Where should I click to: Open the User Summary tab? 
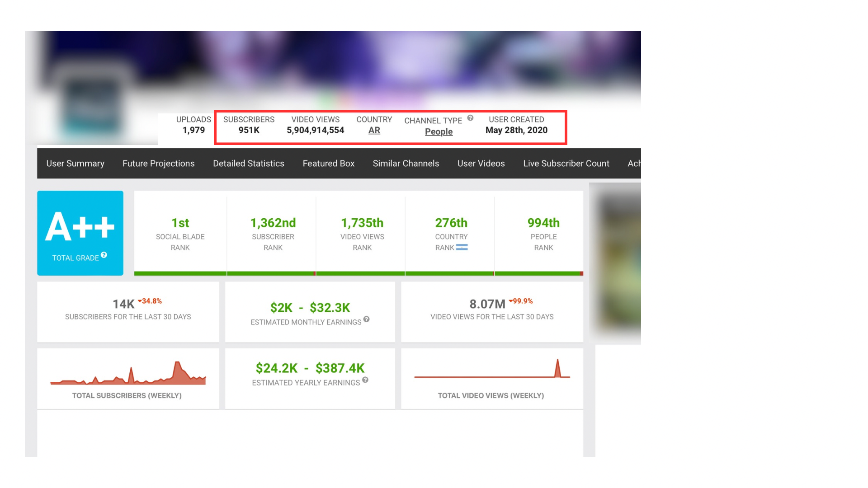point(75,164)
